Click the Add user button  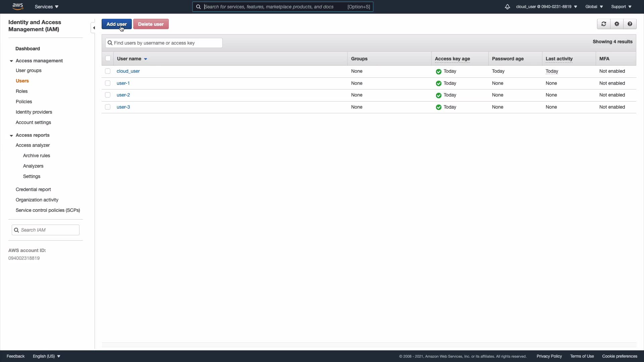116,24
